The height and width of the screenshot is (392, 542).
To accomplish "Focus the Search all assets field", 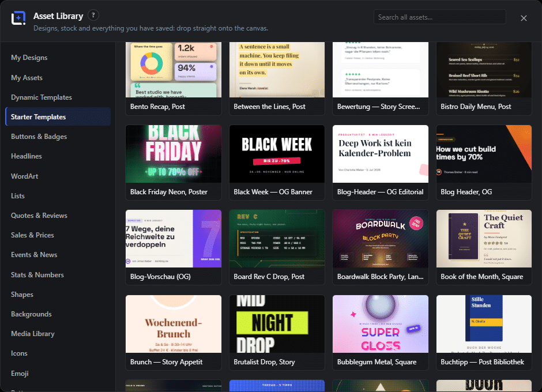I will click(x=440, y=17).
